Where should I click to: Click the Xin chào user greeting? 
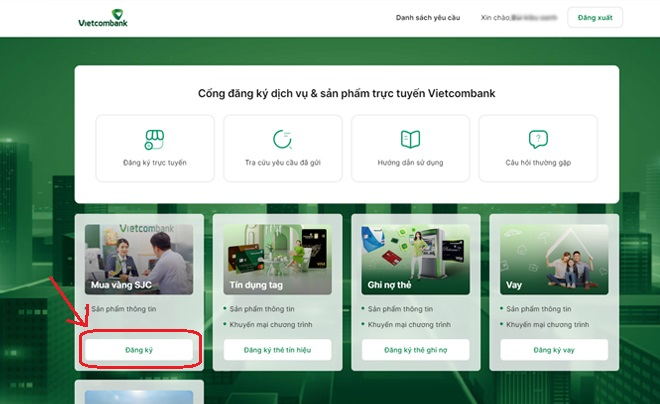click(x=518, y=18)
